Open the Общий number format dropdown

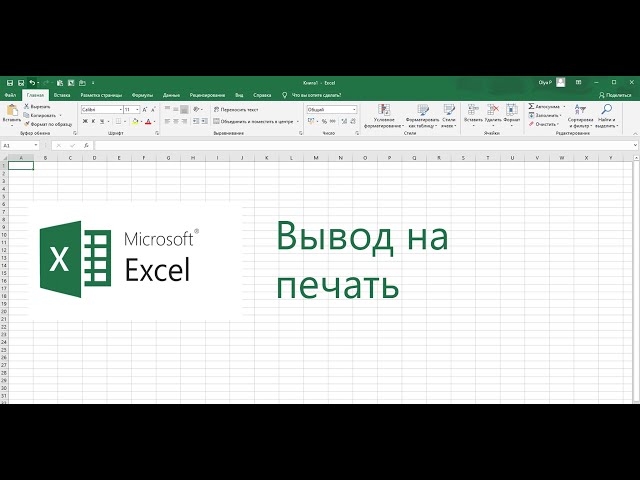[x=354, y=109]
